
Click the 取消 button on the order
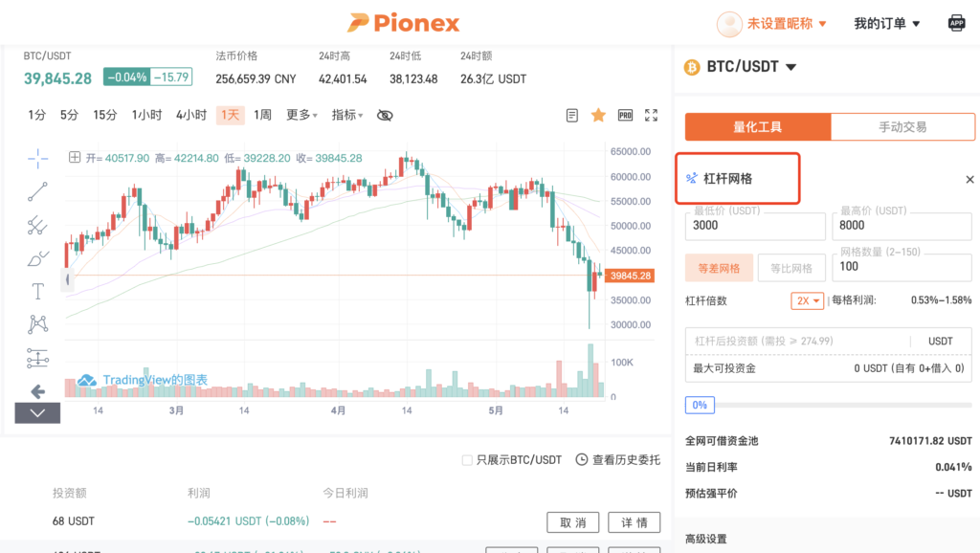coord(572,522)
